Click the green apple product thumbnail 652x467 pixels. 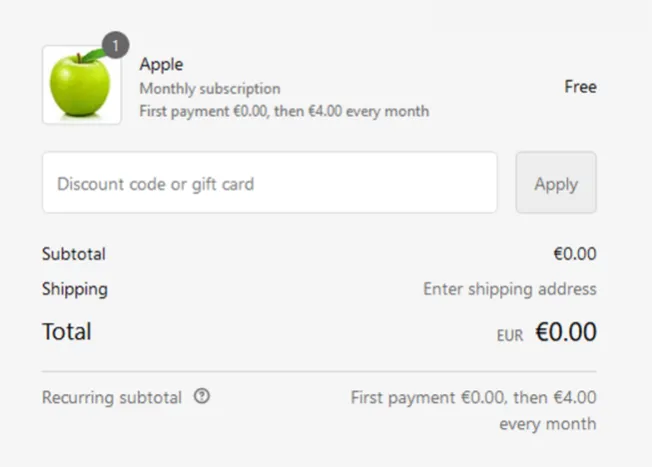click(82, 85)
